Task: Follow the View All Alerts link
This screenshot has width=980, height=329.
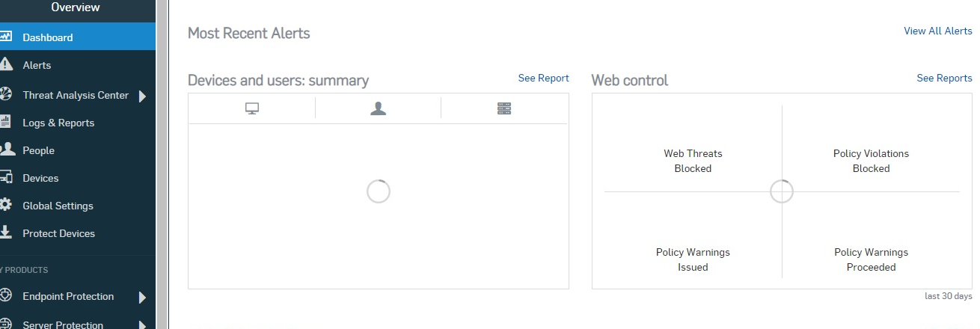Action: (938, 31)
